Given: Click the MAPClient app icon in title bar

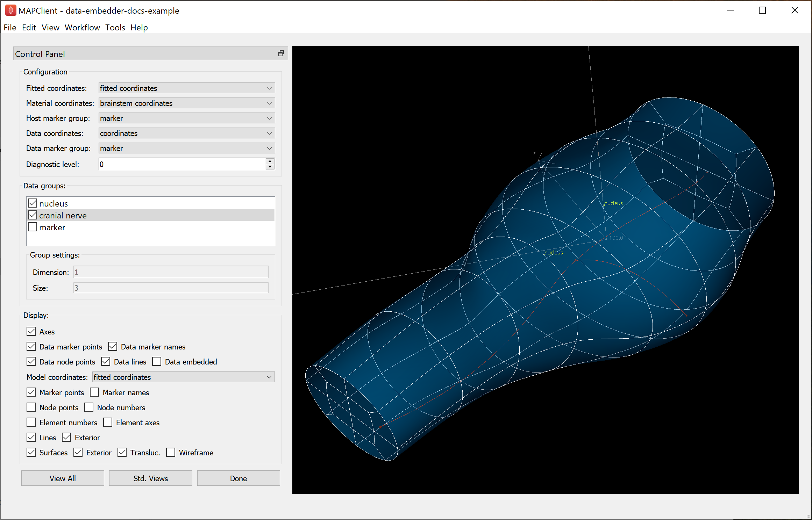Looking at the screenshot, I should point(10,10).
